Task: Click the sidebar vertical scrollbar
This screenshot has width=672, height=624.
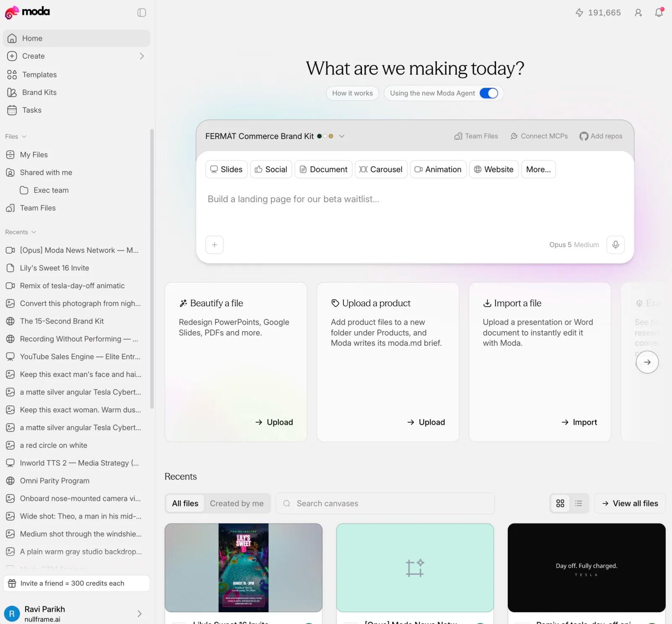Action: [152, 269]
